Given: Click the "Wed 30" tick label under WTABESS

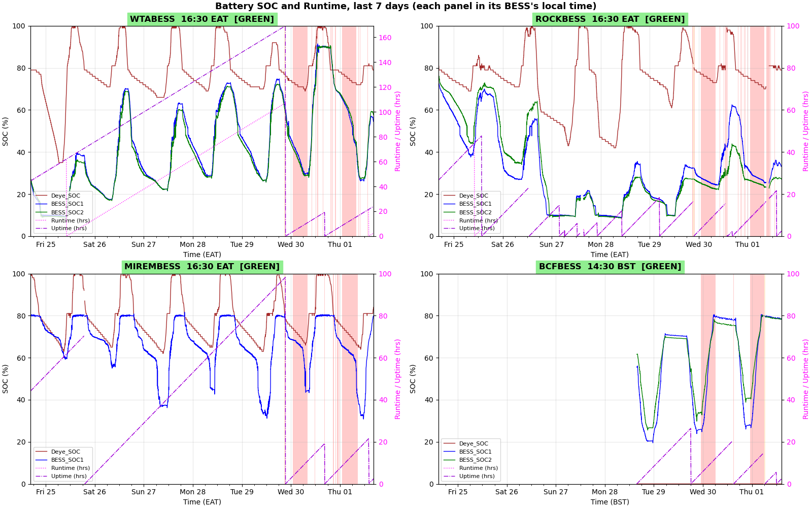Looking at the screenshot, I should click(x=291, y=244).
